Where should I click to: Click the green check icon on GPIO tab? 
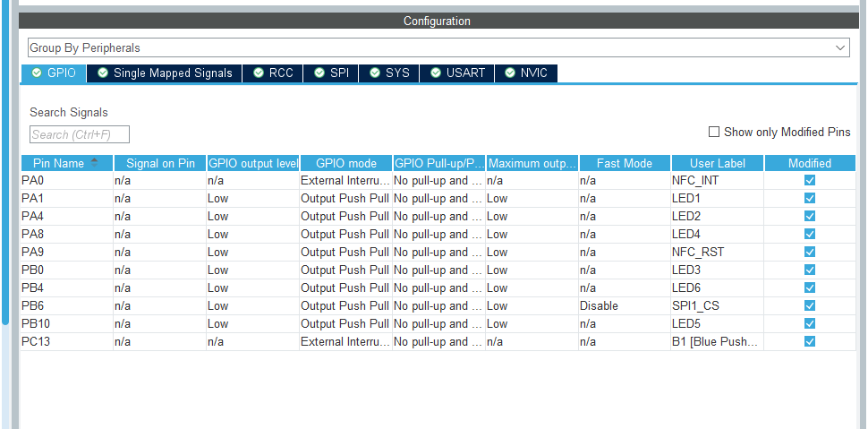(x=37, y=73)
